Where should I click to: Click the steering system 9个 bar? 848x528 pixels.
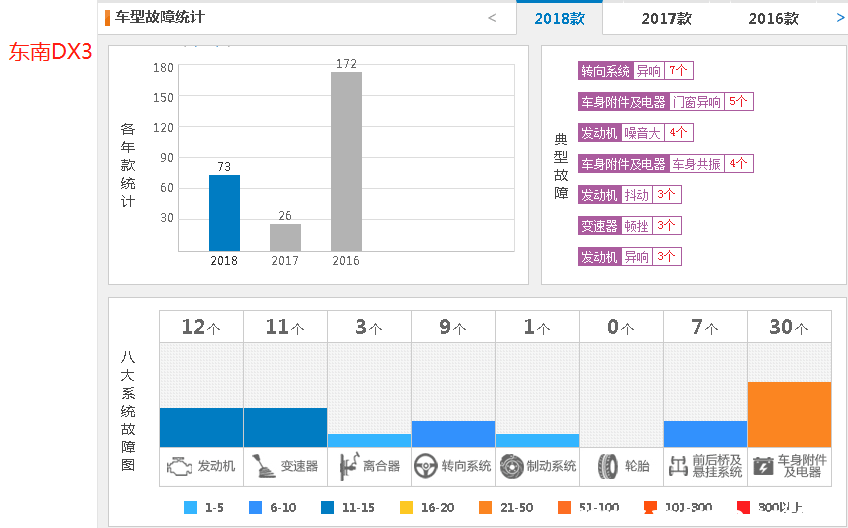click(453, 434)
